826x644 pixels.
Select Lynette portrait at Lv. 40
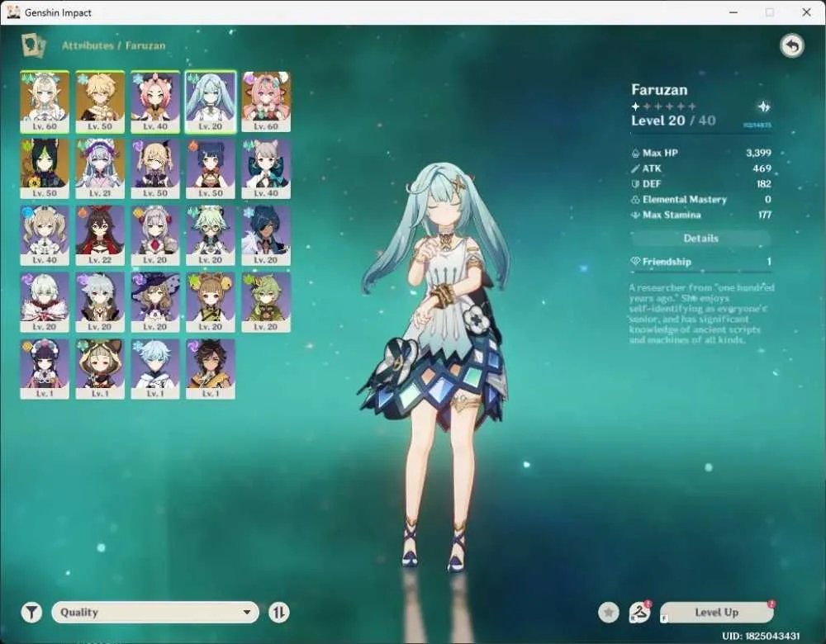266,169
